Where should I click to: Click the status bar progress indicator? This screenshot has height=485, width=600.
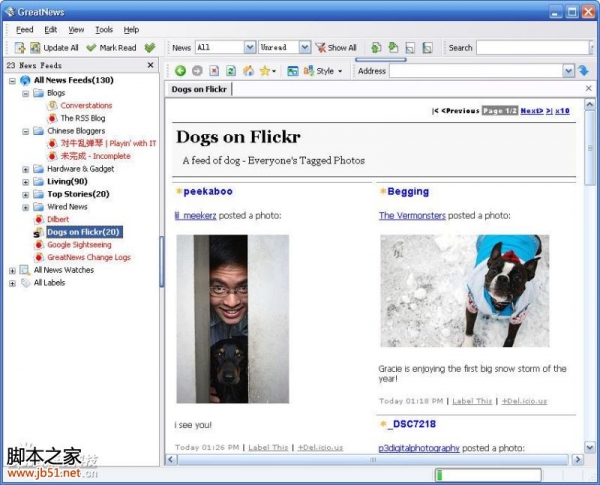pyautogui.click(x=488, y=475)
